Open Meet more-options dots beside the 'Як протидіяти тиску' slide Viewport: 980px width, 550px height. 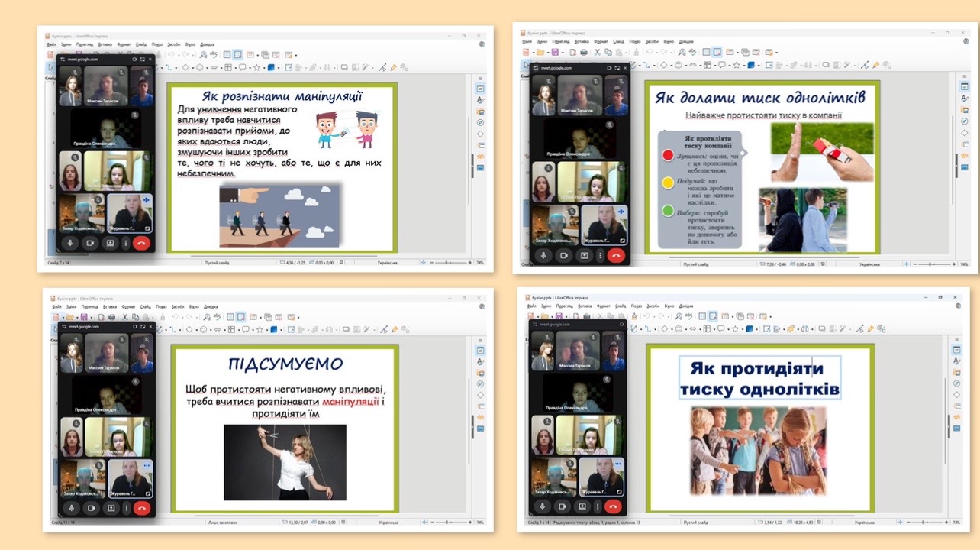point(598,505)
